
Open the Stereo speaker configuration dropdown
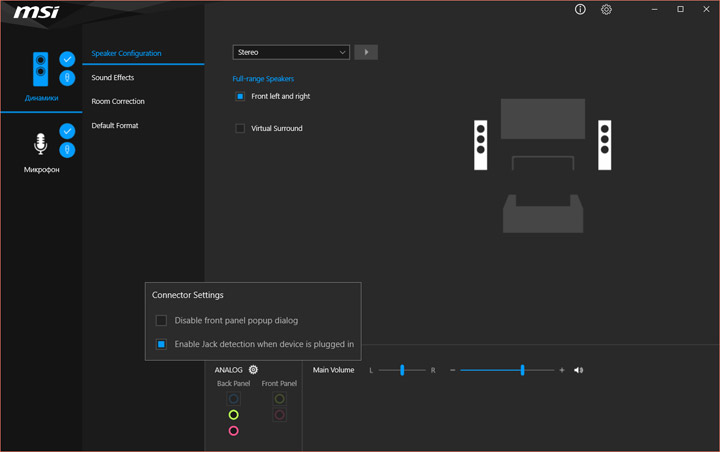tap(291, 52)
